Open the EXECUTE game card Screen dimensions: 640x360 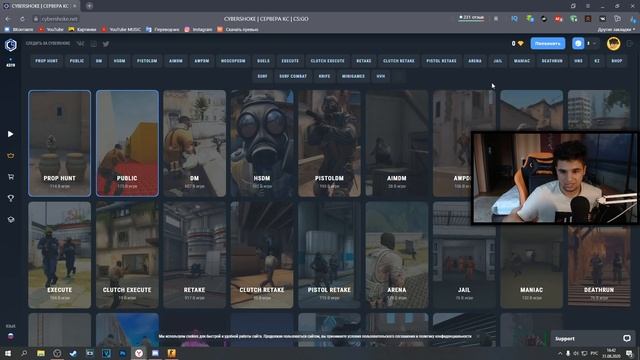coord(60,255)
